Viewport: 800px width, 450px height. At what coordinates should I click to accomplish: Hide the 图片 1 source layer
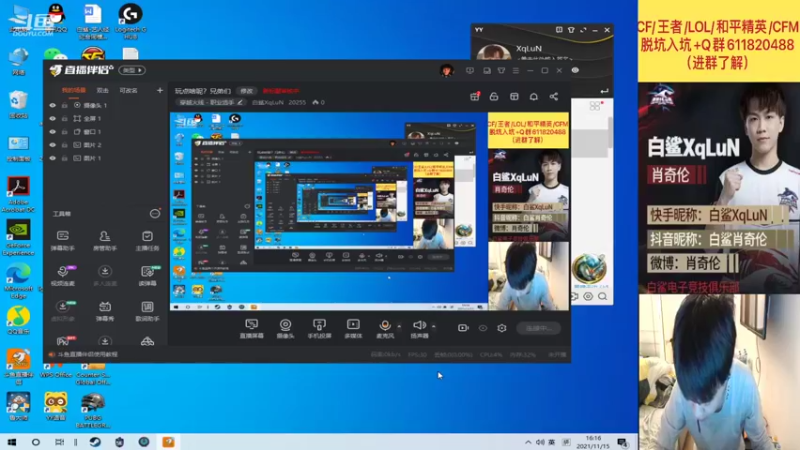tap(53, 158)
